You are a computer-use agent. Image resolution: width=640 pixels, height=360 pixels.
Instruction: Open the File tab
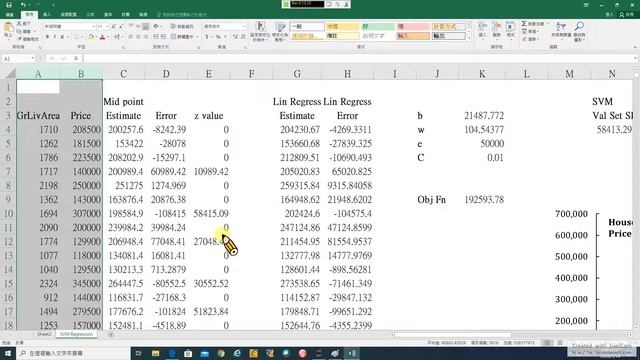[x=9, y=15]
